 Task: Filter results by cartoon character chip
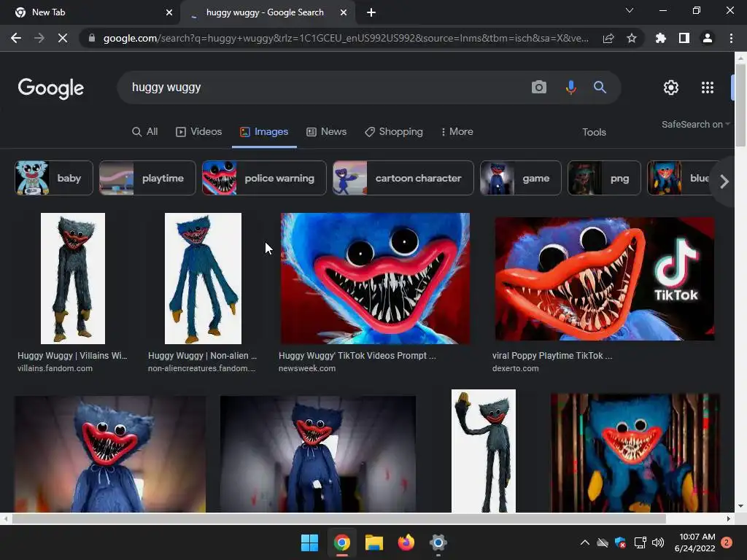(403, 178)
